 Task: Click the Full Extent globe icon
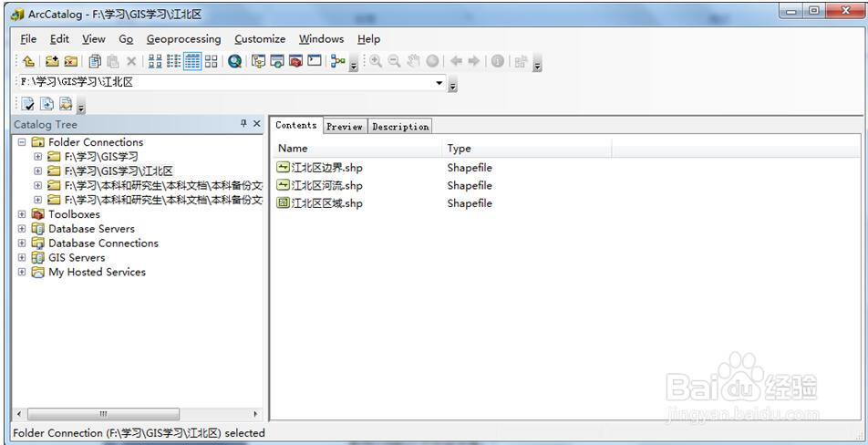click(432, 61)
